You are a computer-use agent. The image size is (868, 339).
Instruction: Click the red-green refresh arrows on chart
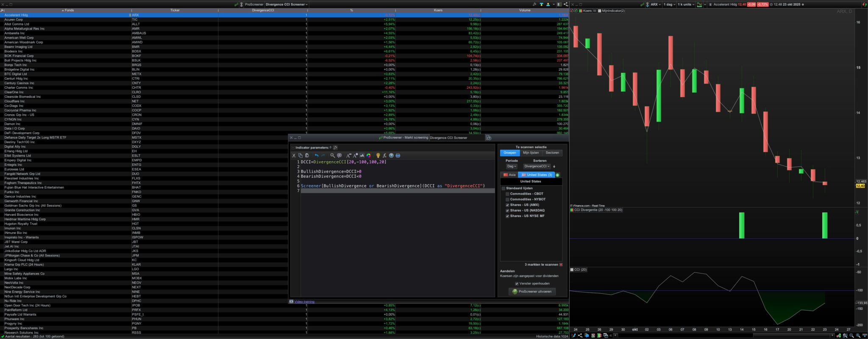(x=865, y=4)
